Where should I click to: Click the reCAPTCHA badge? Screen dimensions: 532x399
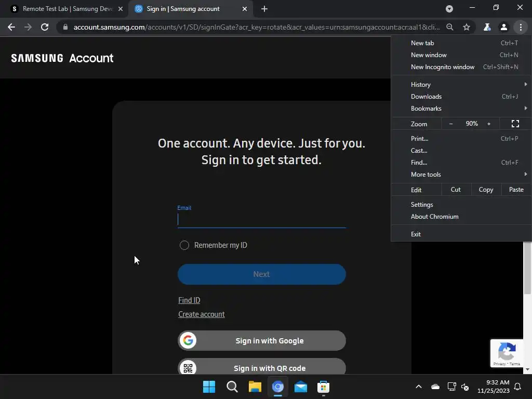pyautogui.click(x=507, y=353)
